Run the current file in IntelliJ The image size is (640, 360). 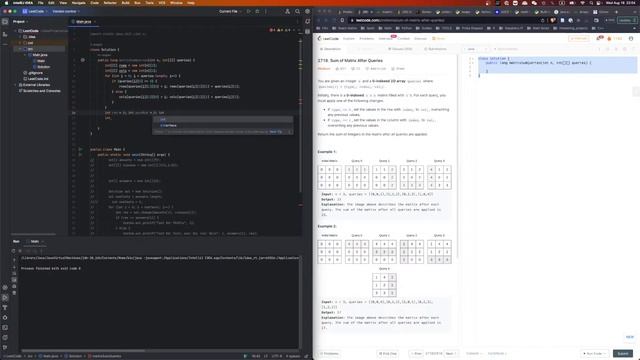[249, 11]
